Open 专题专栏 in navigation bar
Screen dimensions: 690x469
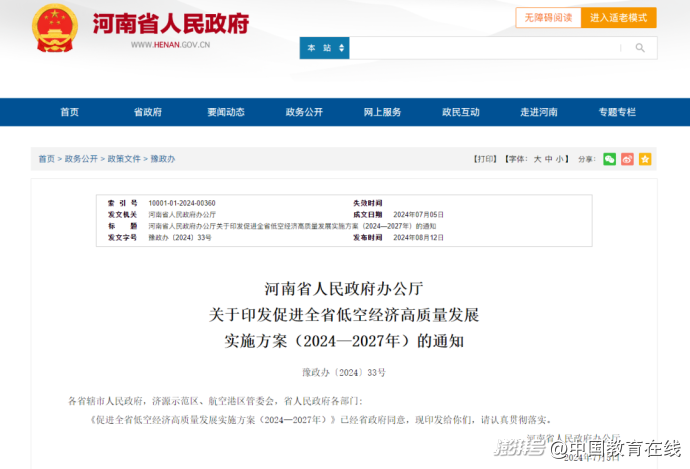(x=617, y=112)
